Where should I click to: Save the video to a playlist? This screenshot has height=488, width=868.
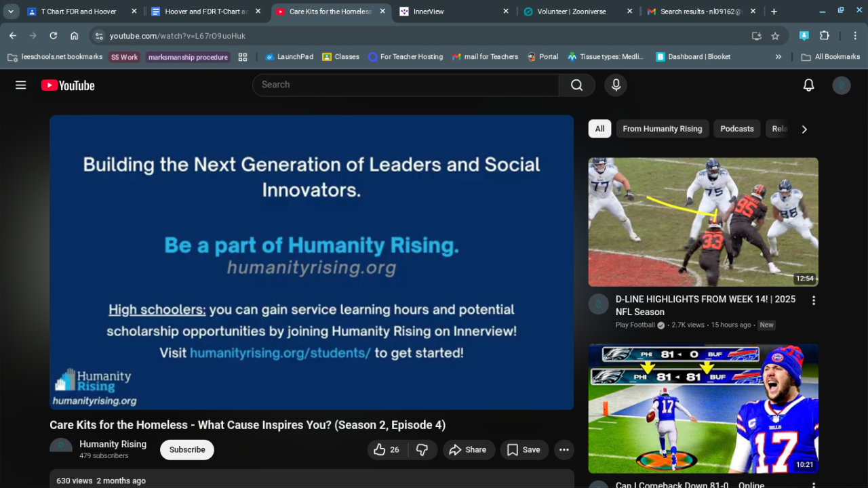[x=524, y=450]
